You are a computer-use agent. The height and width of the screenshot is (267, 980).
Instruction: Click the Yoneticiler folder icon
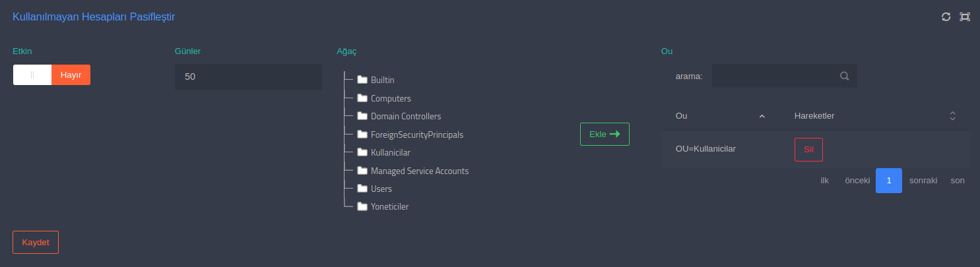tap(362, 206)
